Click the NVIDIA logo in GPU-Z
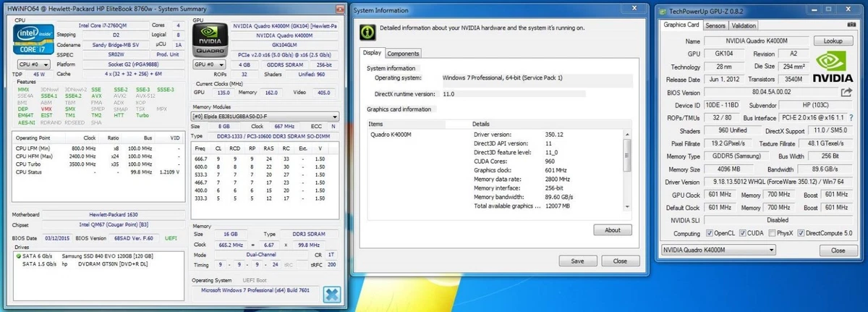This screenshot has height=312, width=868. click(832, 68)
